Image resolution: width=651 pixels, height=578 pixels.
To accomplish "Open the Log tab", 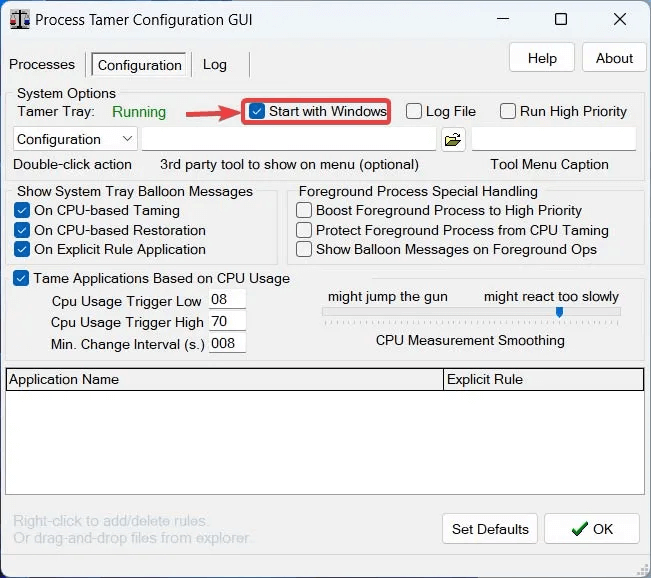I will click(215, 64).
